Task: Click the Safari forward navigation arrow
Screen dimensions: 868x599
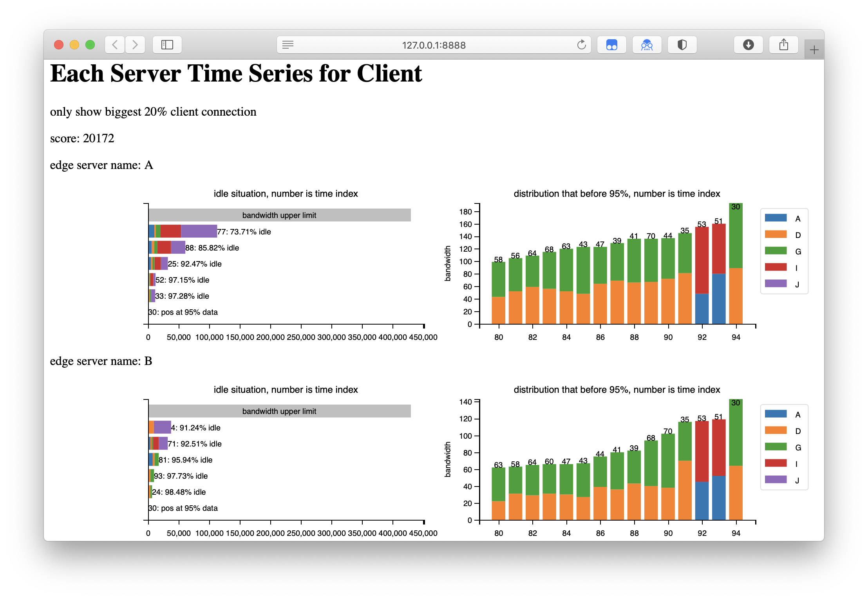Action: tap(135, 45)
